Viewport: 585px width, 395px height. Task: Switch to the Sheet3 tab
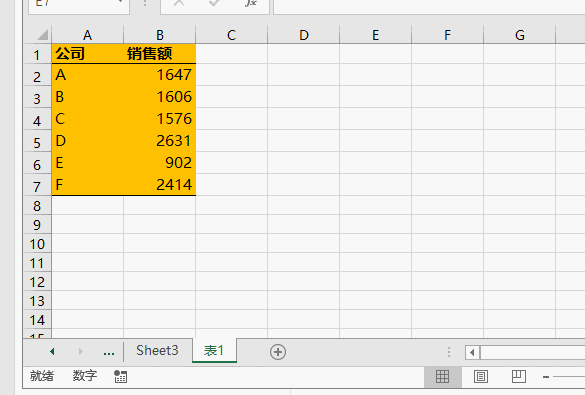(x=157, y=351)
